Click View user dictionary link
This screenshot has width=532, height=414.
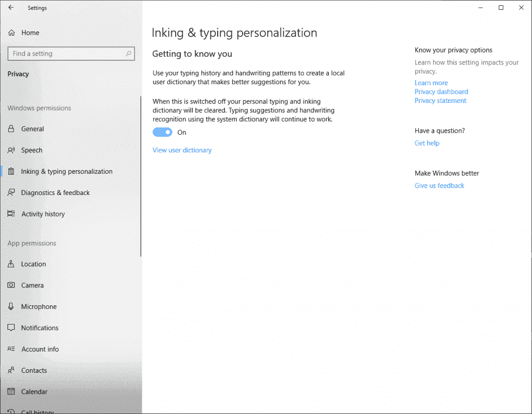point(182,150)
